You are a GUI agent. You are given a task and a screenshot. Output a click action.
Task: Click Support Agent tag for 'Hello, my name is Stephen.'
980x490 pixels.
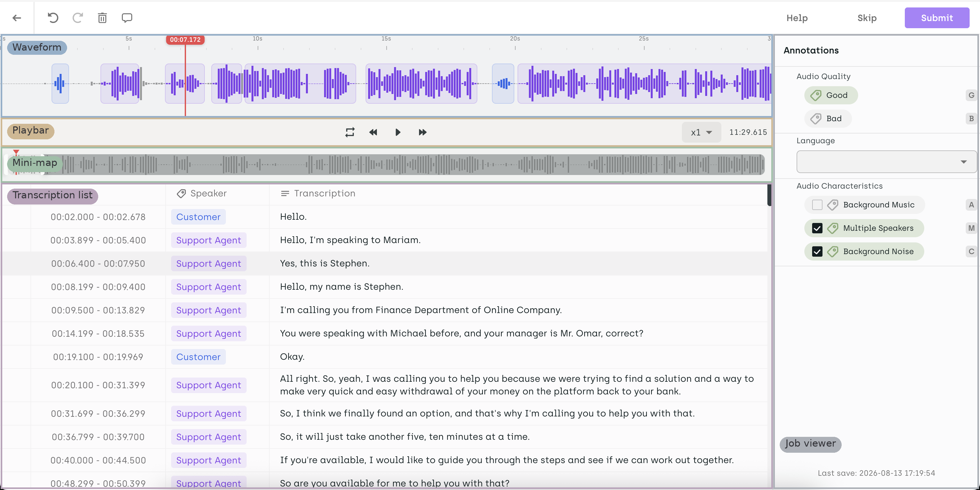pos(208,287)
